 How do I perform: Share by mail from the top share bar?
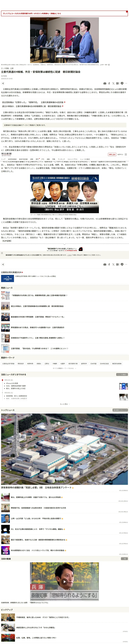(x=105, y=84)
